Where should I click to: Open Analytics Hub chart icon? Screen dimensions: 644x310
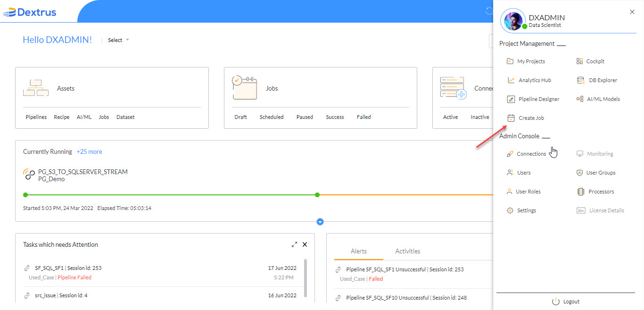click(511, 80)
